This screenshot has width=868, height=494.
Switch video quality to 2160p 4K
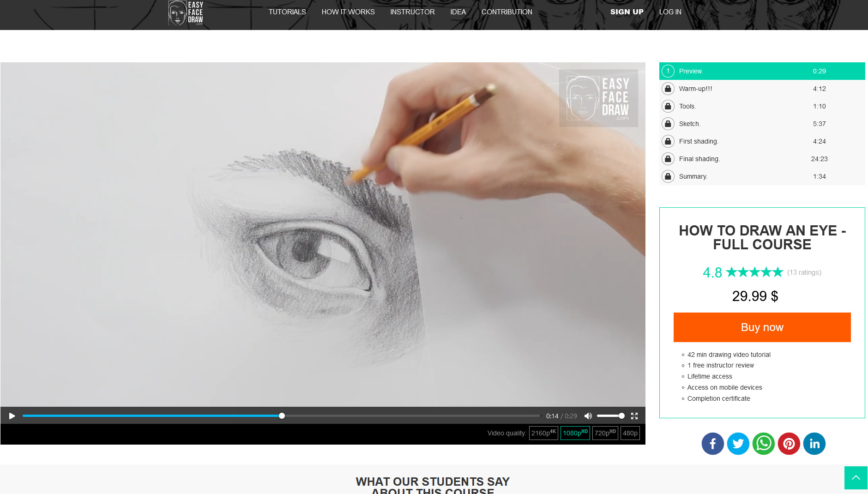click(543, 433)
